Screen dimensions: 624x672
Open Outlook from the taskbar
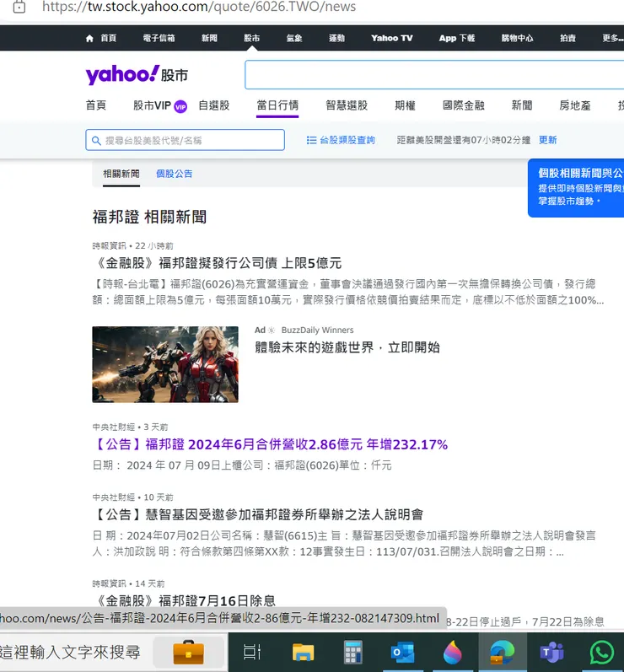tap(402, 653)
